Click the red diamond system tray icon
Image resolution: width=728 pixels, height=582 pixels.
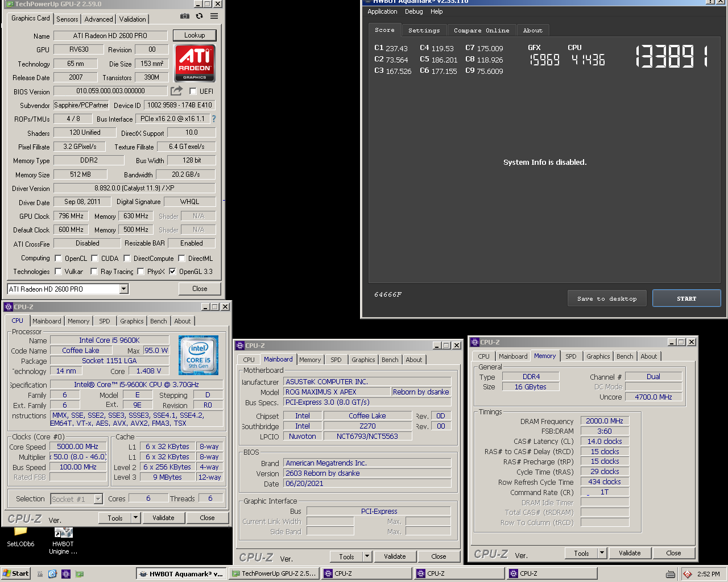tap(688, 574)
